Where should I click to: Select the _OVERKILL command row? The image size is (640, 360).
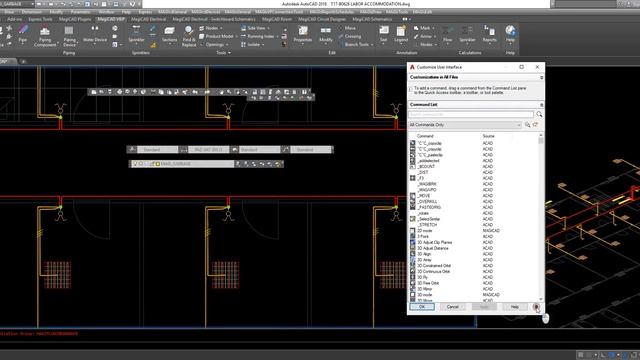473,202
